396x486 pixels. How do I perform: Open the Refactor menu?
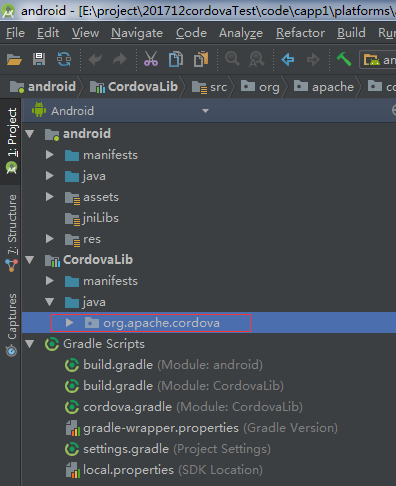click(x=300, y=33)
